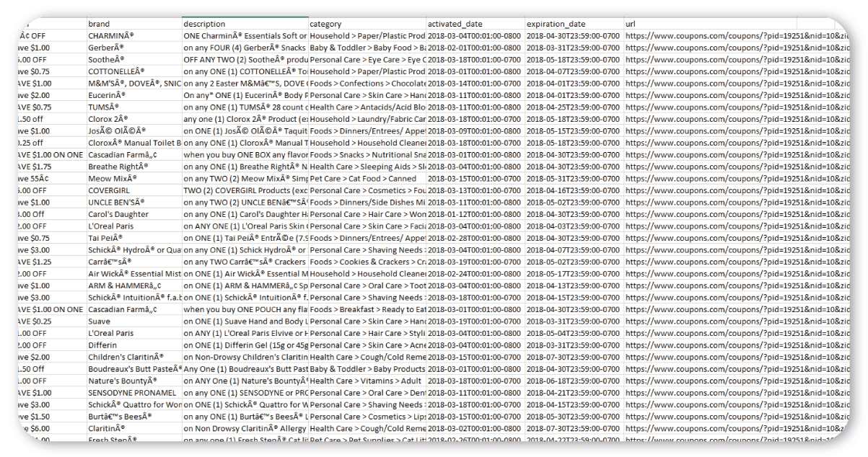Select category "Foods > Snacks > Nutritional Sna"
This screenshot has height=457, width=868.
[x=367, y=155]
